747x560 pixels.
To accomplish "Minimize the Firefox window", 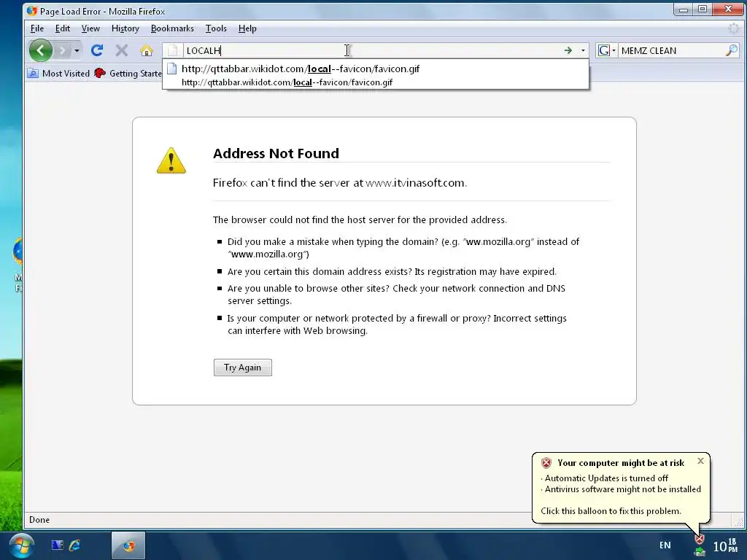I will coord(683,9).
